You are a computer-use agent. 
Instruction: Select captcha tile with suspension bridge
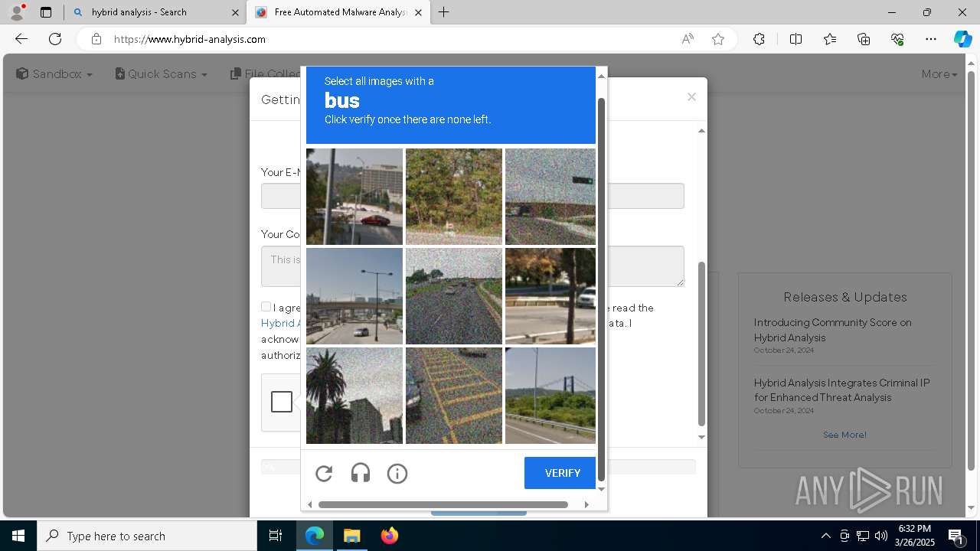tap(550, 396)
